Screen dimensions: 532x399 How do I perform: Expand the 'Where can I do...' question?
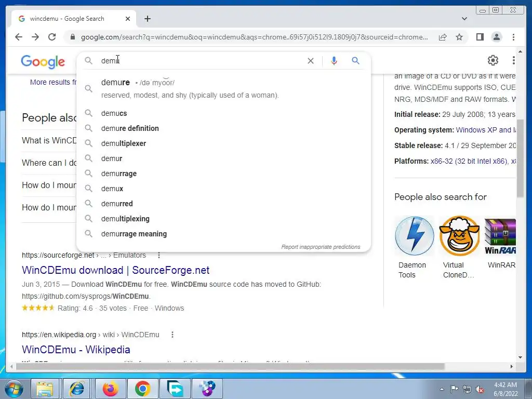(x=49, y=163)
